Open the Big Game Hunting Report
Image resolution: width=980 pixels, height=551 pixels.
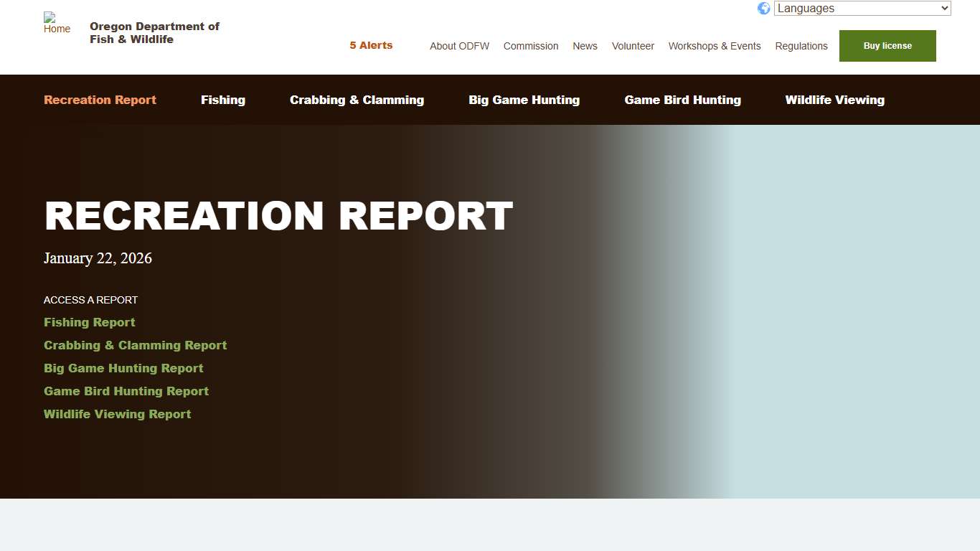[x=123, y=368]
